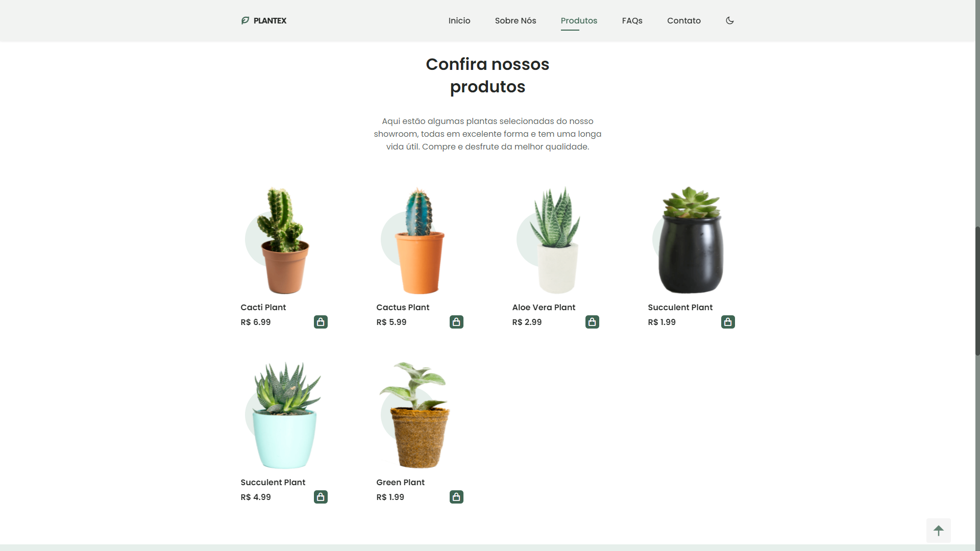Viewport: 980px width, 551px height.
Task: Add black-pot Succulent Plant (R$ 1.99) to bag
Action: [x=728, y=322]
